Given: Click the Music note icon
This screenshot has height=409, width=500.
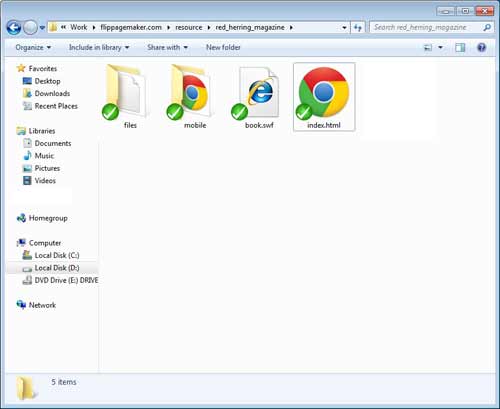Looking at the screenshot, I should [x=27, y=156].
